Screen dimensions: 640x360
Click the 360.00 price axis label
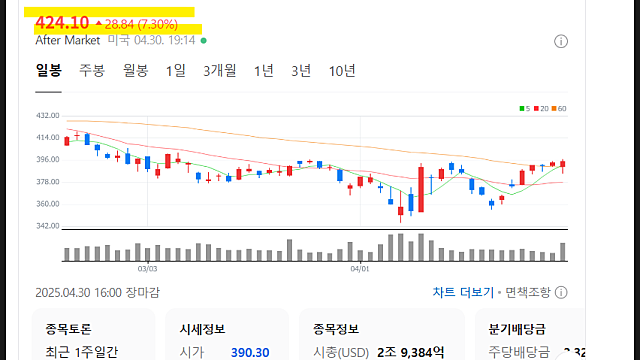(48, 204)
